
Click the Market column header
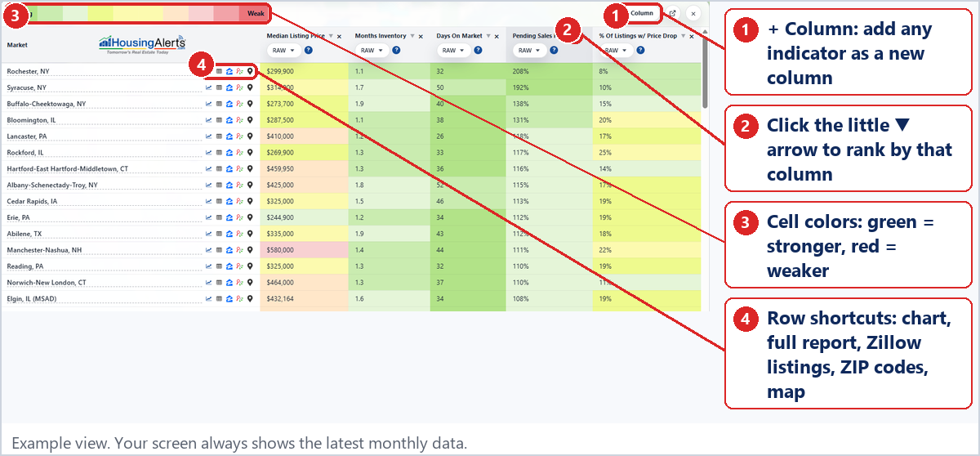(17, 45)
